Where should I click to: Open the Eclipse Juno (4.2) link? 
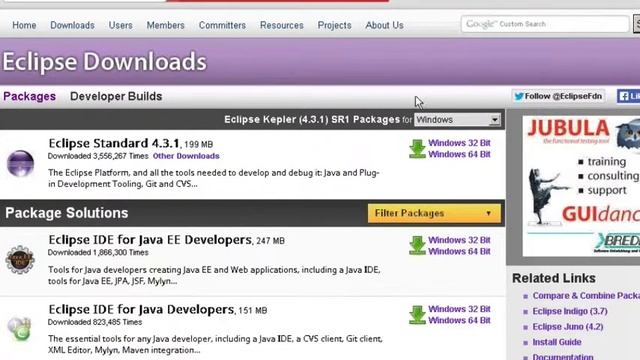pyautogui.click(x=568, y=327)
